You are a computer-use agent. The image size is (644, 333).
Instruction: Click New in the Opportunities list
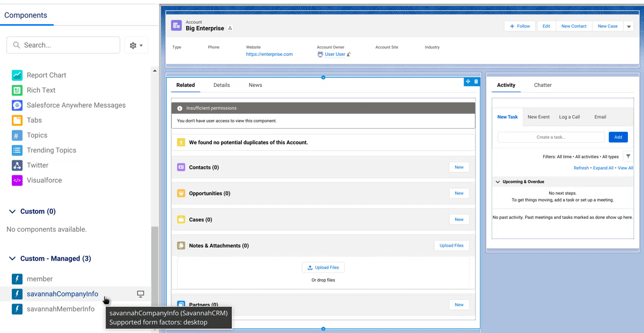[x=459, y=194]
